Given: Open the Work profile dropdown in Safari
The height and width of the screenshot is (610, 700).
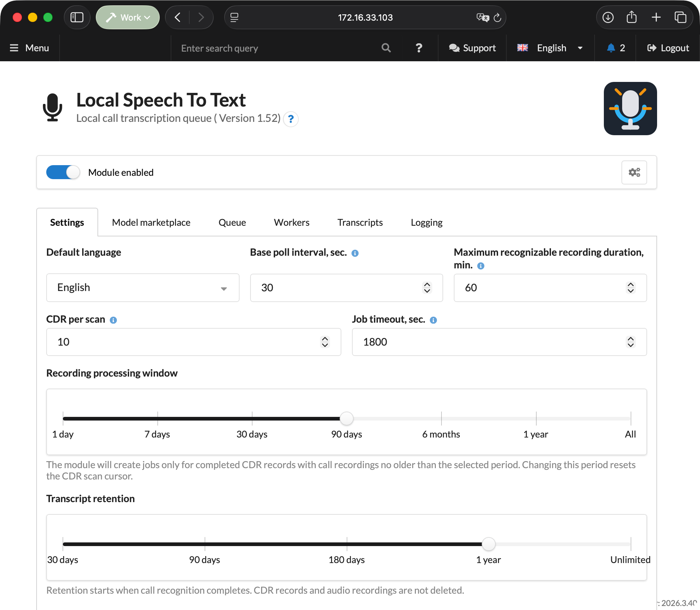Looking at the screenshot, I should pyautogui.click(x=127, y=17).
